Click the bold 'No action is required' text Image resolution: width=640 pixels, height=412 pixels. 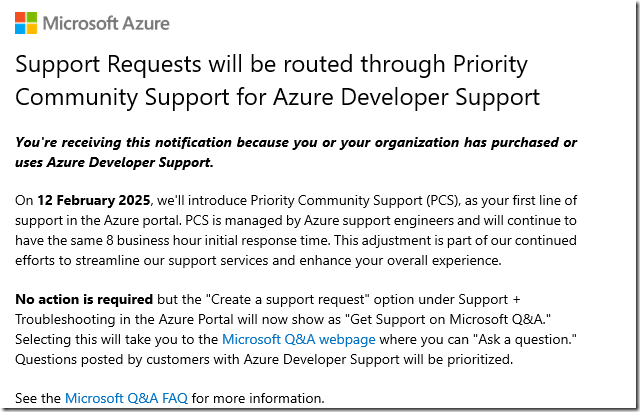[84, 299]
